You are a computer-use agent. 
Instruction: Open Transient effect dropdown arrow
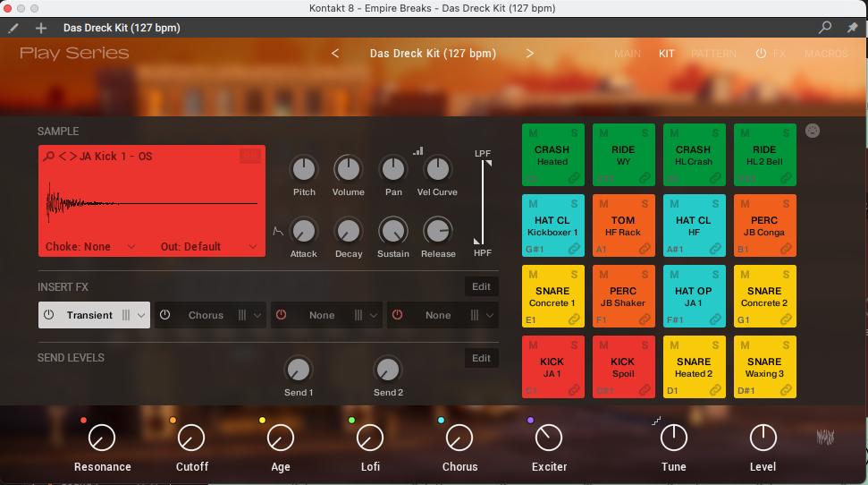[141, 315]
